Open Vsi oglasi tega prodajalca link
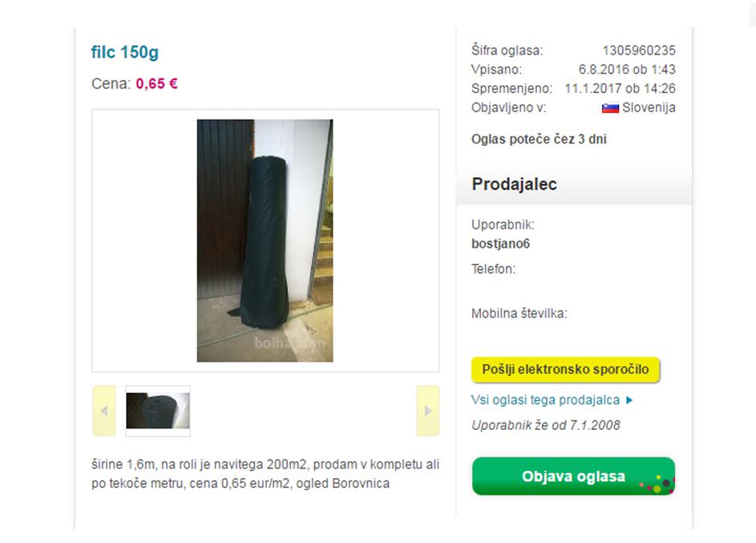Viewport: 756px width, 543px height. coord(545,399)
